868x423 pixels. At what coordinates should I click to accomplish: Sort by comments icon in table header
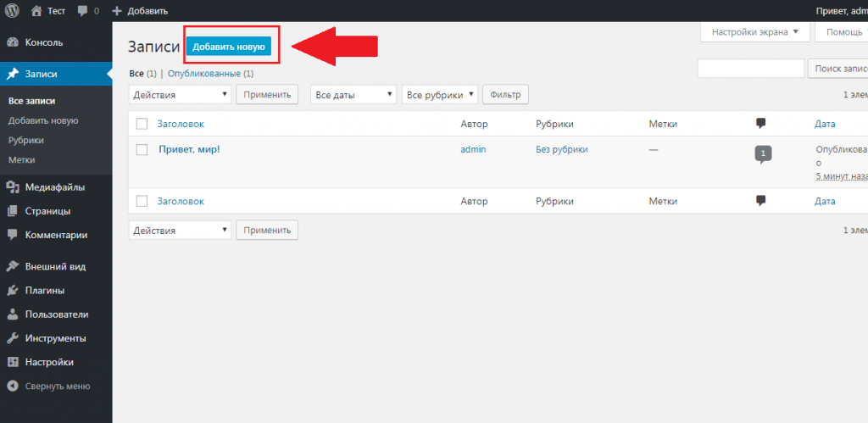(x=761, y=124)
